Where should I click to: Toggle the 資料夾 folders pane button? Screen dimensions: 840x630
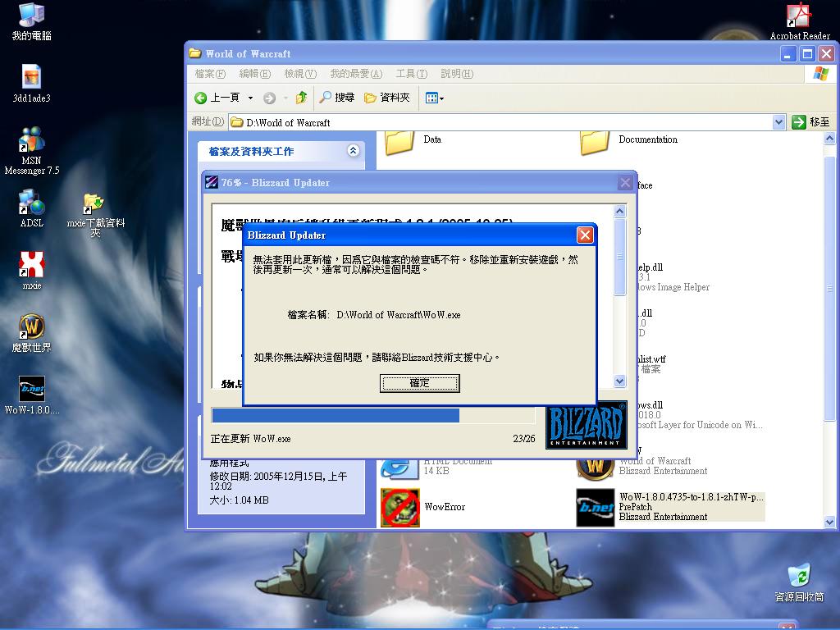tap(387, 98)
